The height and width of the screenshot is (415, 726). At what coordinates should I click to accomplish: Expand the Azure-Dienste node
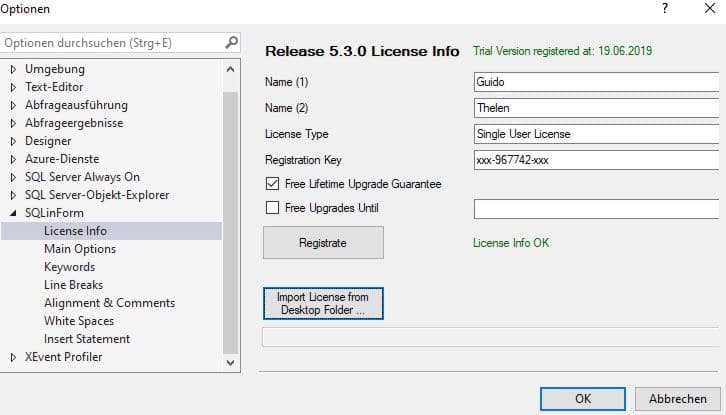(x=13, y=159)
